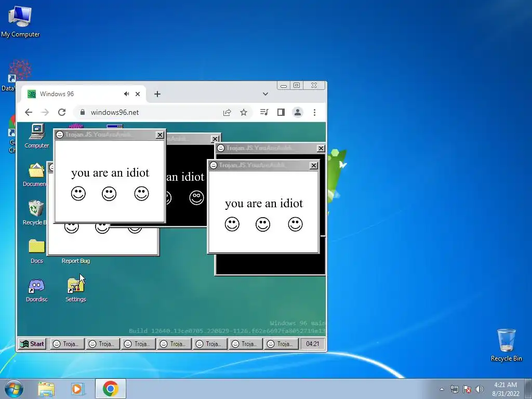Open a new Chrome tab
This screenshot has height=399, width=532.
coord(157,94)
